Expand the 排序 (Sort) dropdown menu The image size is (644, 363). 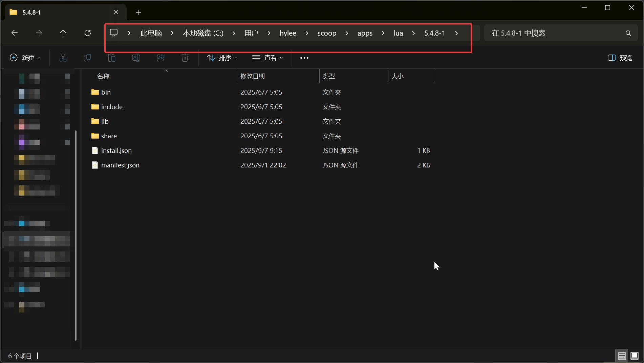pyautogui.click(x=222, y=58)
